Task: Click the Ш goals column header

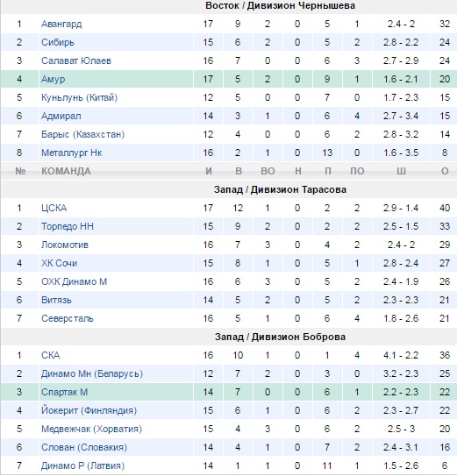Action: (401, 171)
